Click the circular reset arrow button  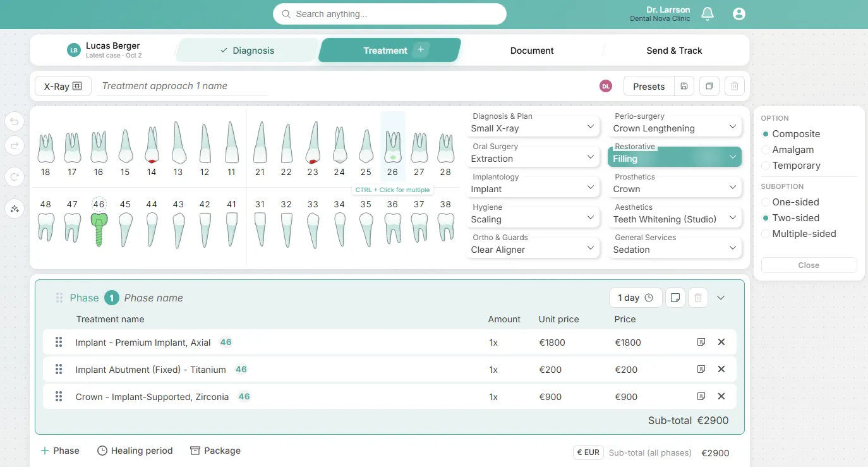[15, 177]
